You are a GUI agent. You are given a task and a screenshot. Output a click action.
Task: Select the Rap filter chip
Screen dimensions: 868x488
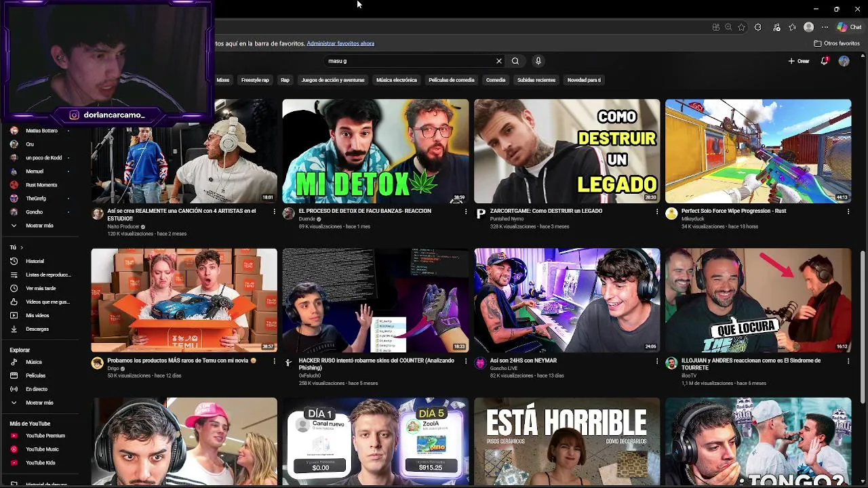click(285, 80)
